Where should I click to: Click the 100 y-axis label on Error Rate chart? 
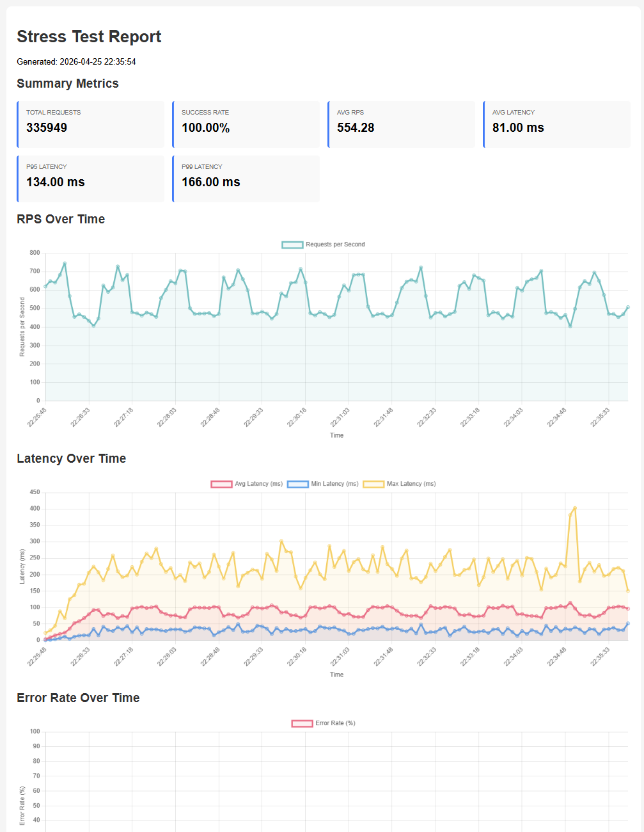pos(35,732)
